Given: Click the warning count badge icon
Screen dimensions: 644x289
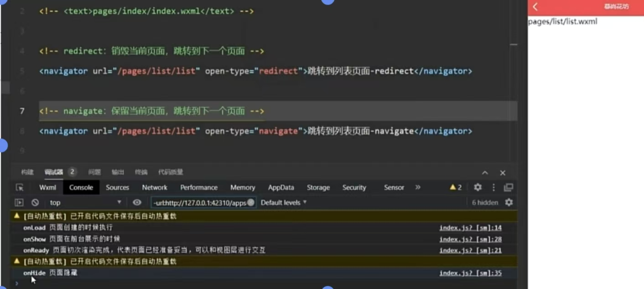Looking at the screenshot, I should [x=455, y=188].
